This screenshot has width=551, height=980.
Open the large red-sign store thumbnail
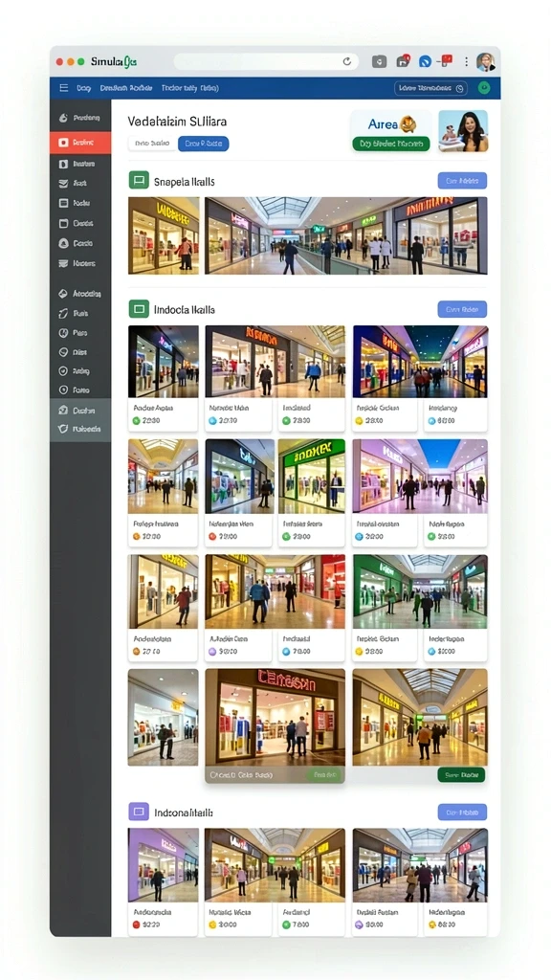pyautogui.click(x=275, y=725)
